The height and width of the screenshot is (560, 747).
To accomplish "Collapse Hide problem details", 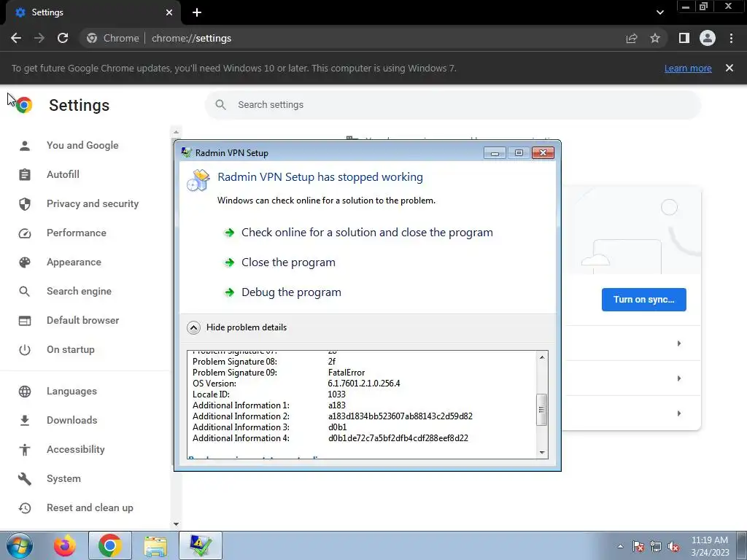I will pos(237,327).
